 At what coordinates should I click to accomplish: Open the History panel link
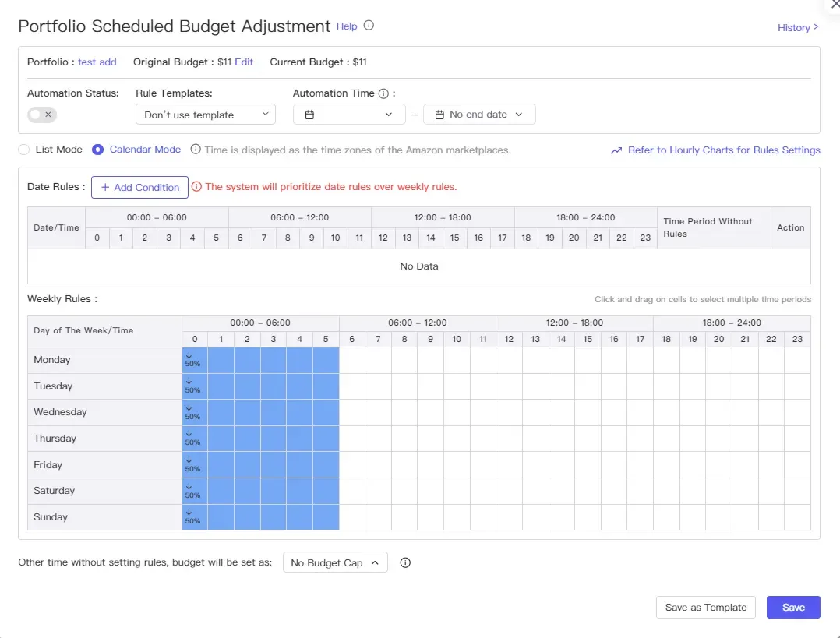pyautogui.click(x=798, y=27)
